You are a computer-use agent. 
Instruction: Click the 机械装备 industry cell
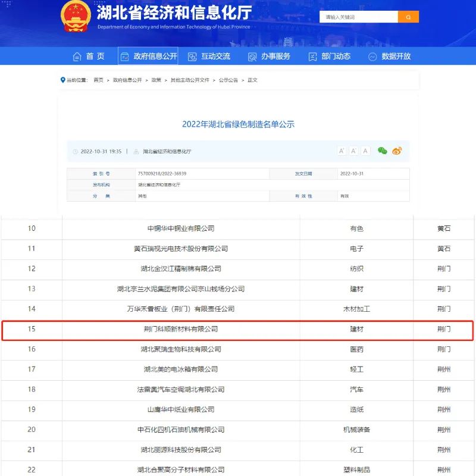356,430
